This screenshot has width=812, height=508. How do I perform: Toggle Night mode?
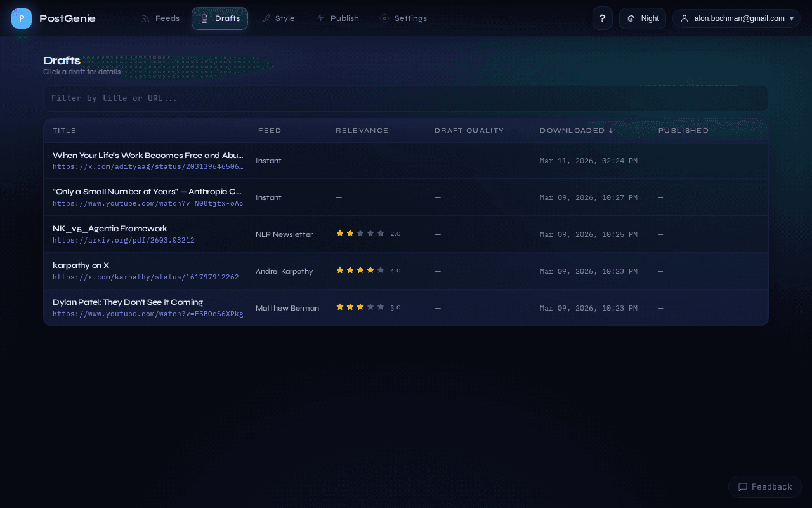[x=642, y=18]
